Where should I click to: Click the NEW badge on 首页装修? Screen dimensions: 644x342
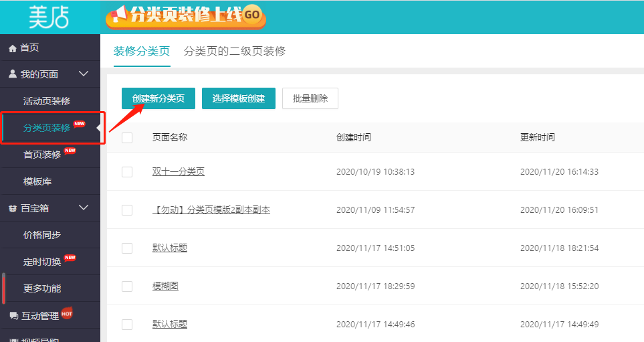[x=70, y=151]
